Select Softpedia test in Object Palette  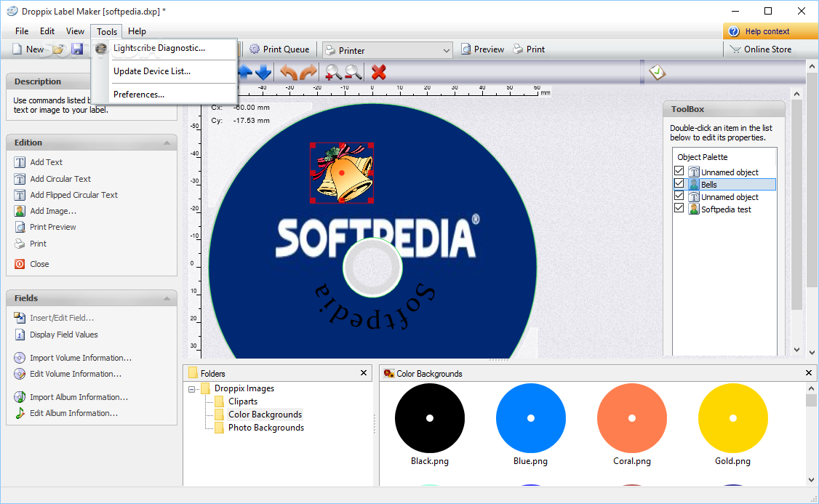click(x=725, y=209)
